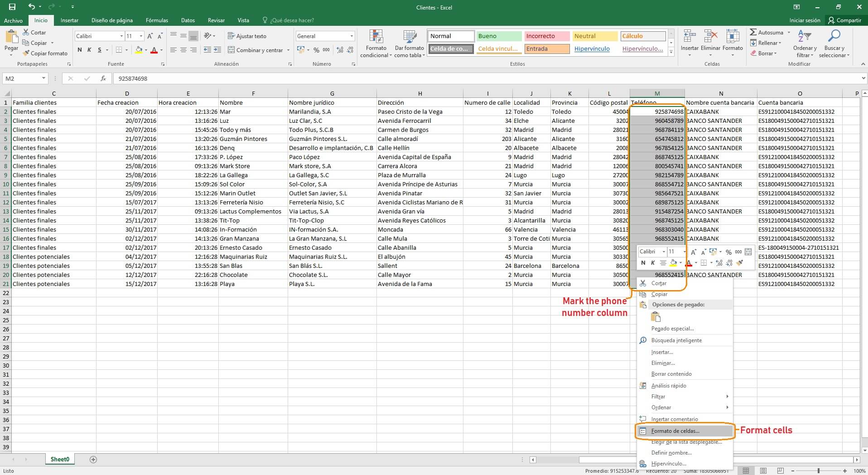Expand the formula bar
The height and width of the screenshot is (475, 868).
click(x=863, y=78)
